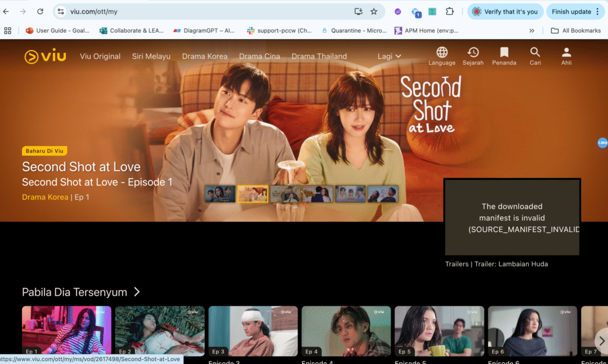Screen dimensions: 608x364
Task: Play Ep 6 thumbnail
Action: point(533,331)
